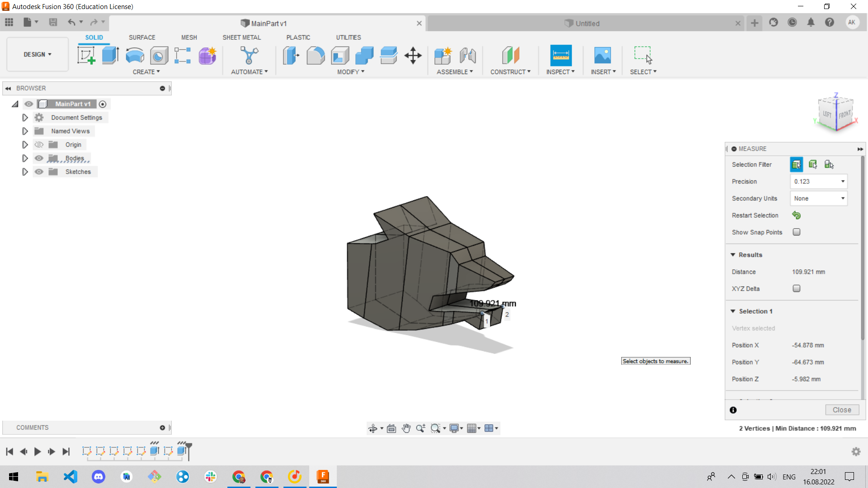Switch to the SURFACE tab

point(142,38)
